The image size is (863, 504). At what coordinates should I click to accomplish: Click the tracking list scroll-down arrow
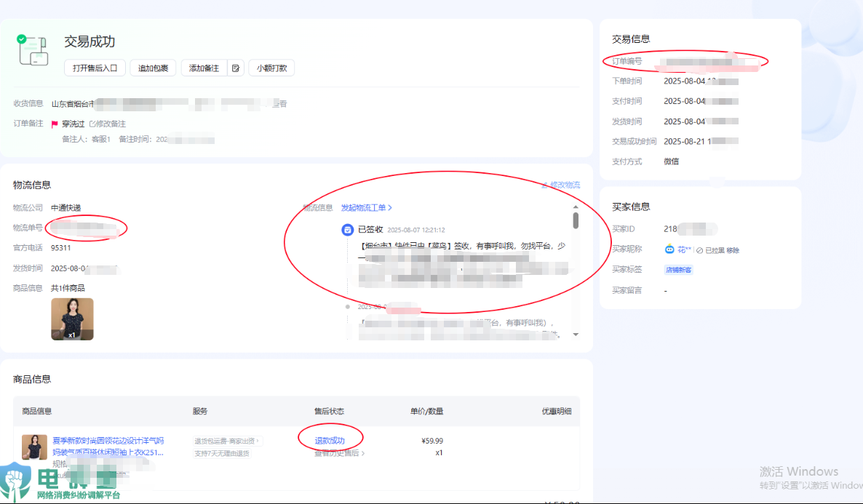(x=576, y=335)
